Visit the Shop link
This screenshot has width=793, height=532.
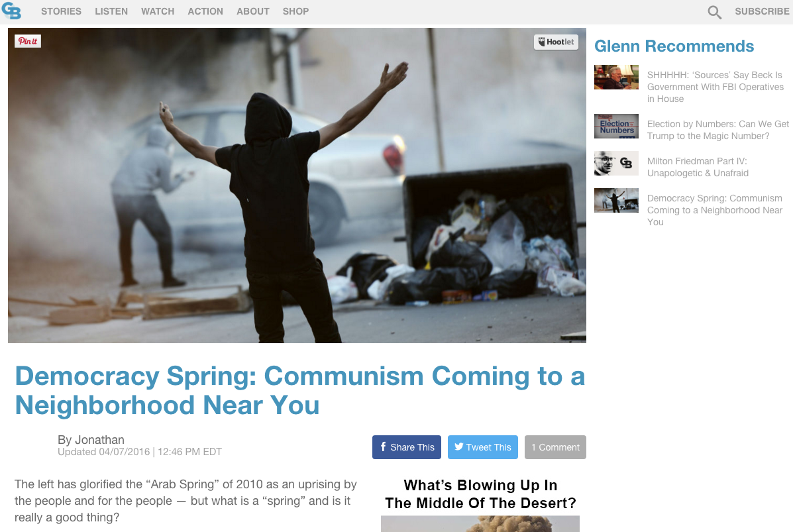tap(296, 11)
